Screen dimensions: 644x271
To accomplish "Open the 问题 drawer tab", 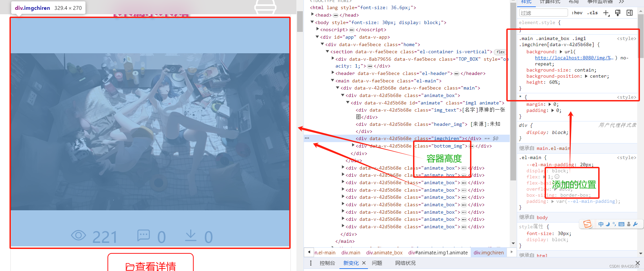I will (x=377, y=263).
